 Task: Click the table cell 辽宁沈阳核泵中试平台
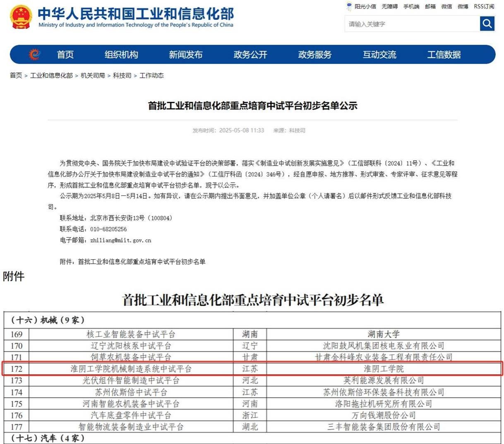click(131, 346)
